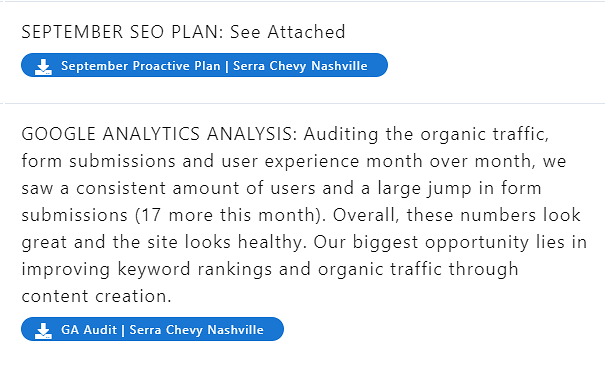Click 'Serra Chevy Nashville' in the September plan pill
Viewport: 616px width, 367px height.
click(x=300, y=66)
